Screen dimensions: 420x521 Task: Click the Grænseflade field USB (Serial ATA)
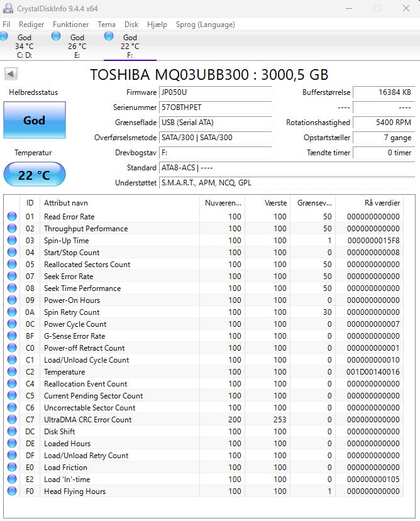pos(216,123)
